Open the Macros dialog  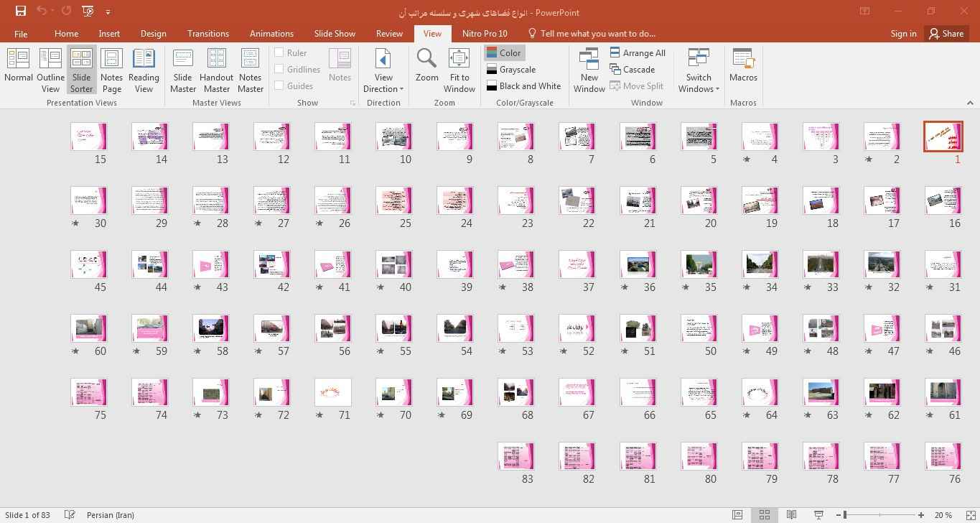pyautogui.click(x=743, y=65)
